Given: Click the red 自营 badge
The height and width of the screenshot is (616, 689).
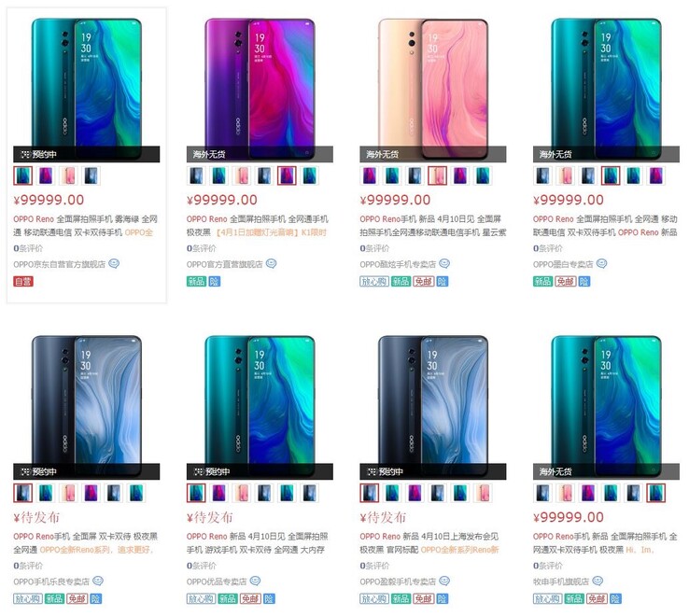Looking at the screenshot, I should (x=23, y=281).
